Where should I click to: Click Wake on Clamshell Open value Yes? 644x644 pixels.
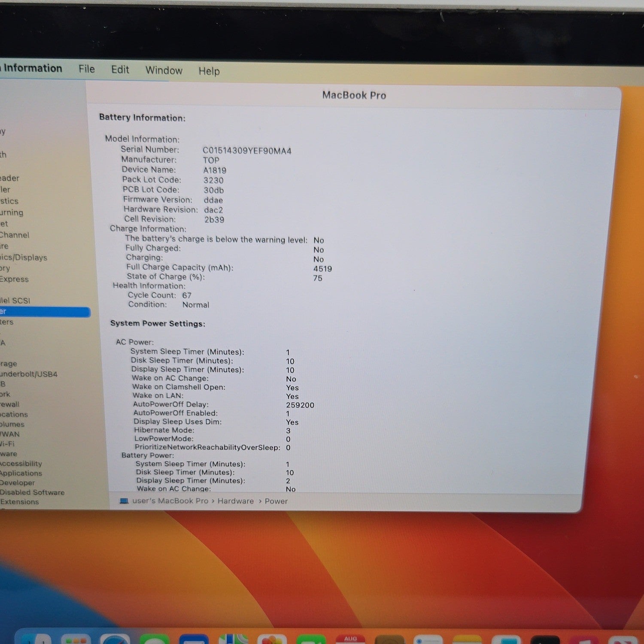(292, 388)
